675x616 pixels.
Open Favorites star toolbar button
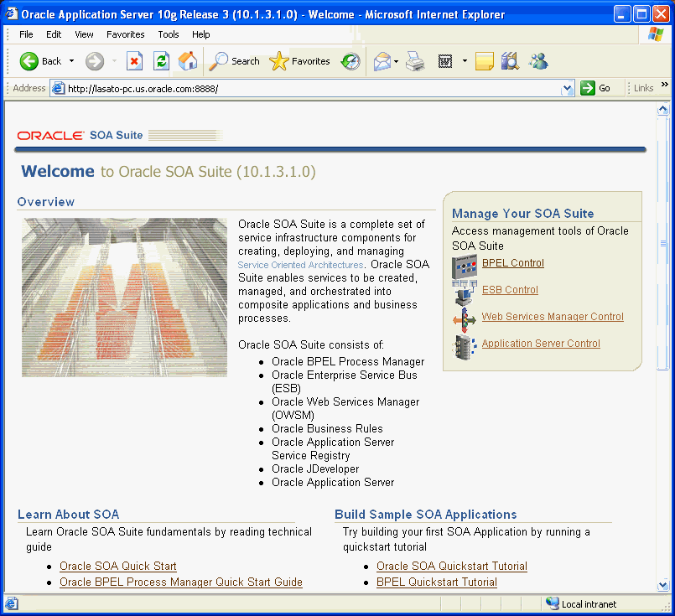[x=299, y=61]
